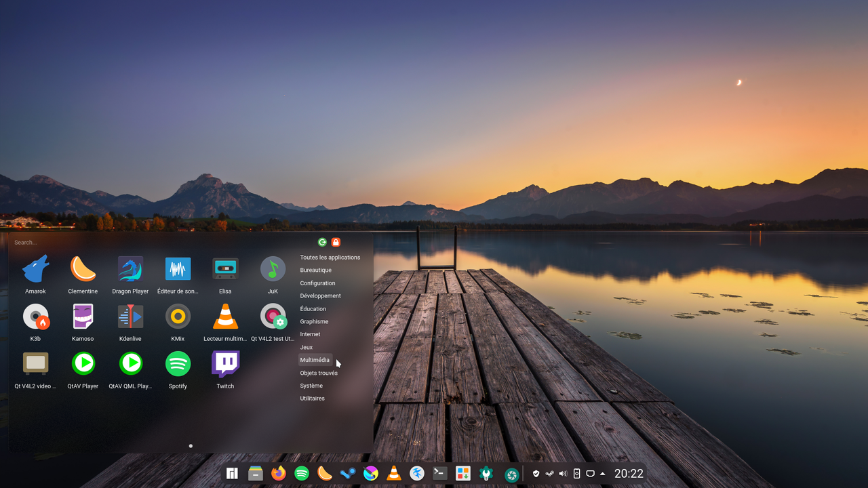Open the volume control in system tray
868x488 pixels.
tap(563, 474)
